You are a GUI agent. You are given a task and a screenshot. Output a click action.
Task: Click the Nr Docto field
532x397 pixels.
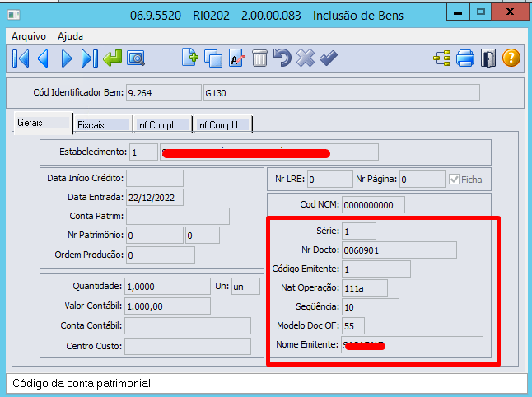(x=399, y=250)
